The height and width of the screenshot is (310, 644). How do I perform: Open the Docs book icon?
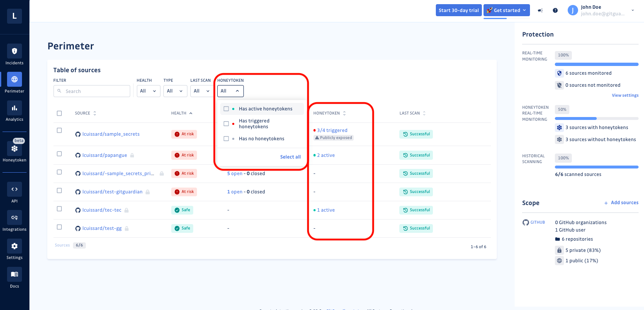click(x=15, y=274)
